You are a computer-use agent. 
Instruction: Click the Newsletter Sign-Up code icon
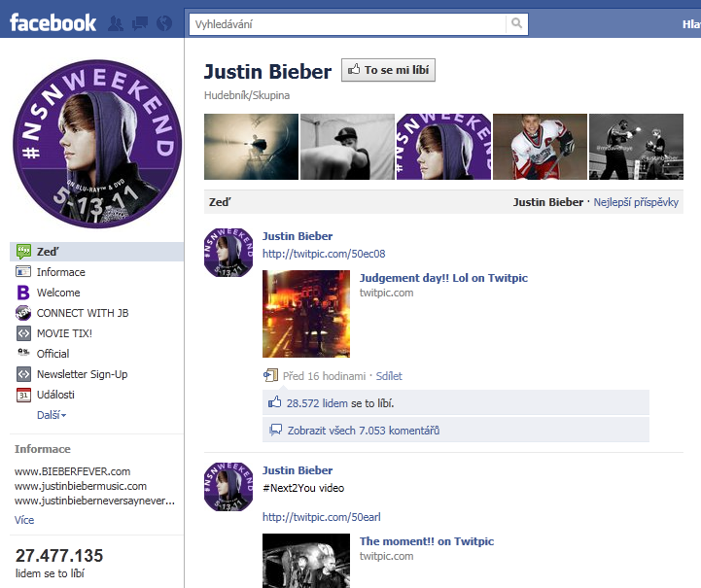tap(23, 374)
